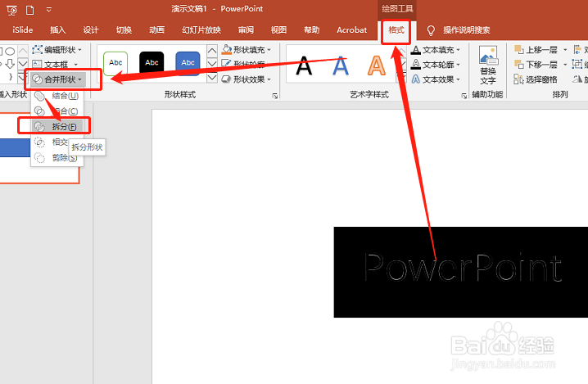Click the 替换文字 alt text button
Screen dimensions: 588x384
click(x=488, y=66)
